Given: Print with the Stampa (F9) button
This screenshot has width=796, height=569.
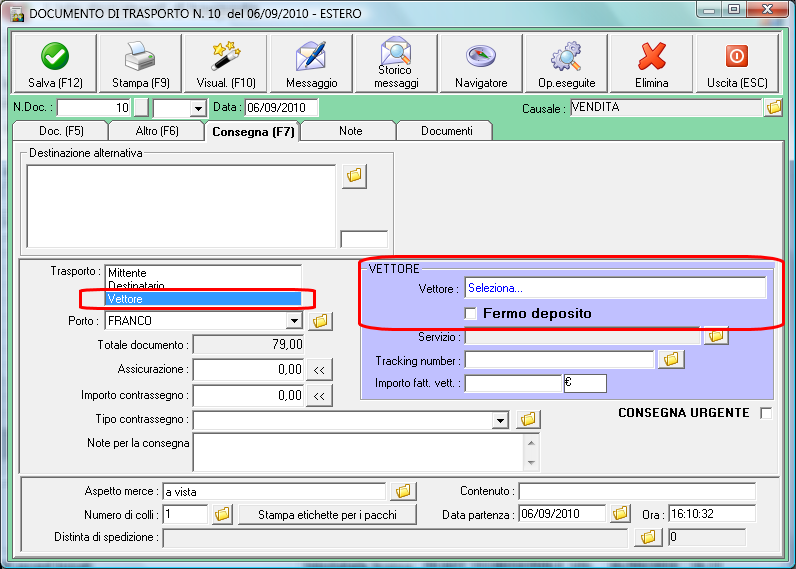Looking at the screenshot, I should point(141,64).
